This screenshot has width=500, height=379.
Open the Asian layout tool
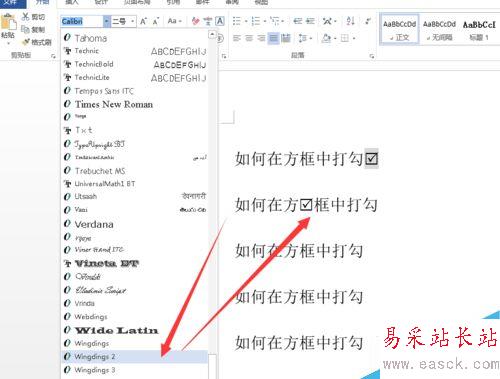pyautogui.click(x=328, y=21)
